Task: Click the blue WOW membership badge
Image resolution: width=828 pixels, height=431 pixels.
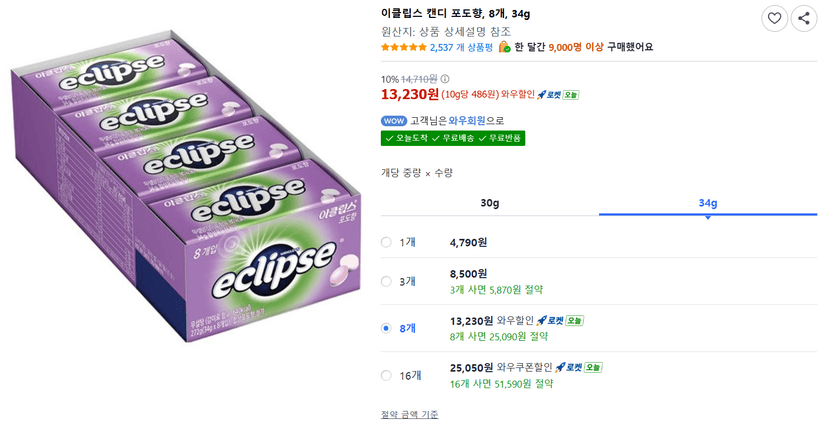Action: [x=393, y=121]
